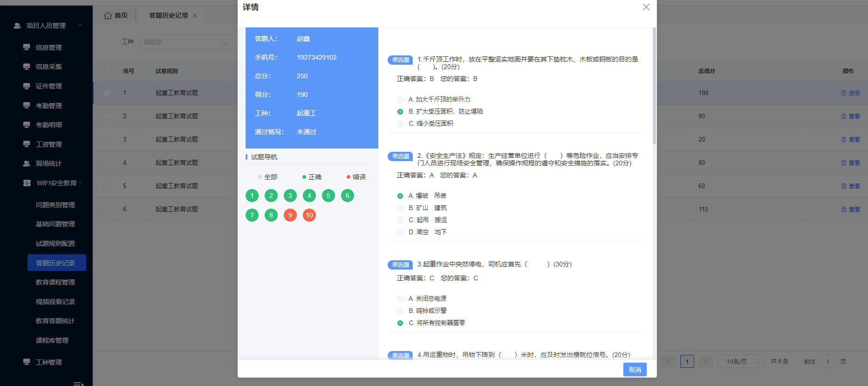Viewport: 868px width, 386px height.
Task: Open the 工种 dropdown filter
Action: point(185,42)
